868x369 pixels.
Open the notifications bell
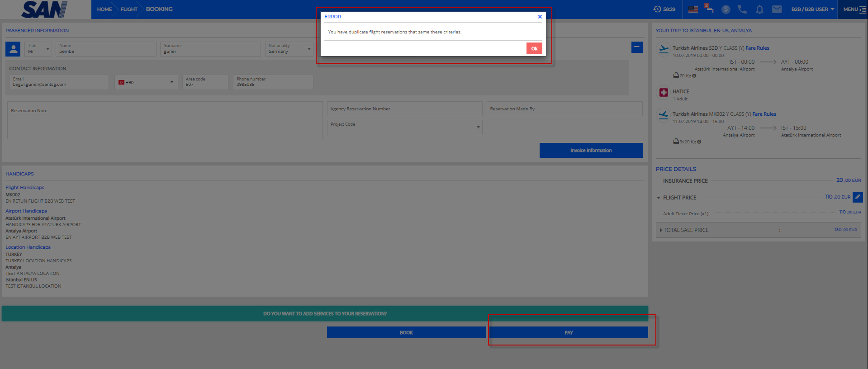759,9
